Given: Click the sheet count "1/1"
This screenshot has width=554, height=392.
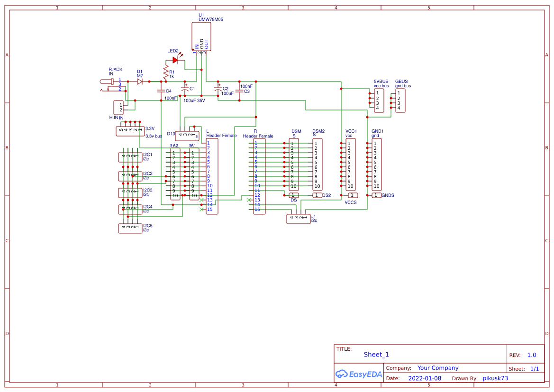Looking at the screenshot, I should 535,369.
